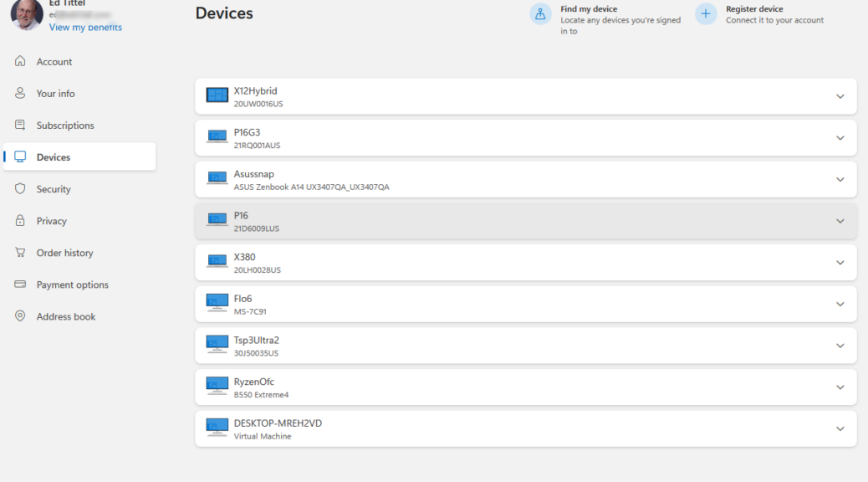Click the X380 laptop icon
868x482 pixels.
click(x=217, y=261)
